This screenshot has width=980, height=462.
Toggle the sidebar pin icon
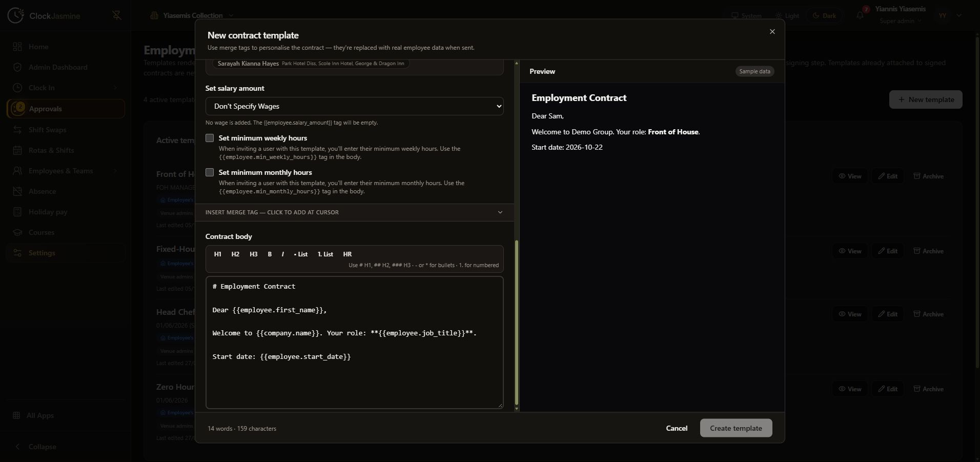tap(117, 15)
